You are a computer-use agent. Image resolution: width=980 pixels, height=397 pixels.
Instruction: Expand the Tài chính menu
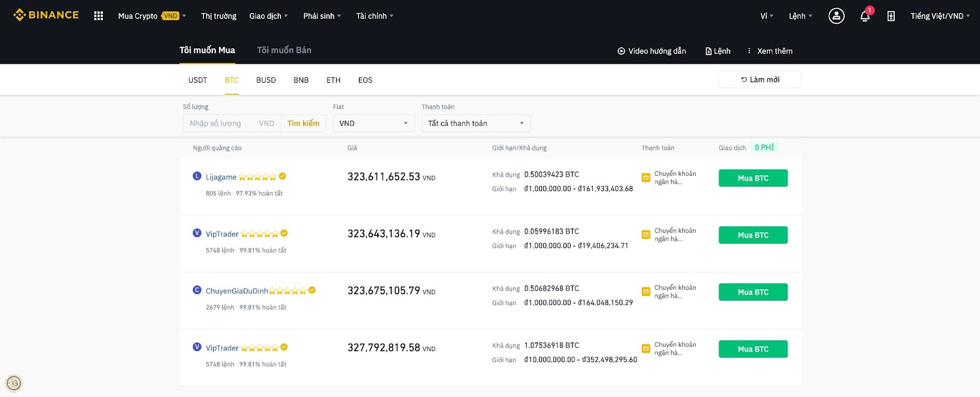[375, 16]
